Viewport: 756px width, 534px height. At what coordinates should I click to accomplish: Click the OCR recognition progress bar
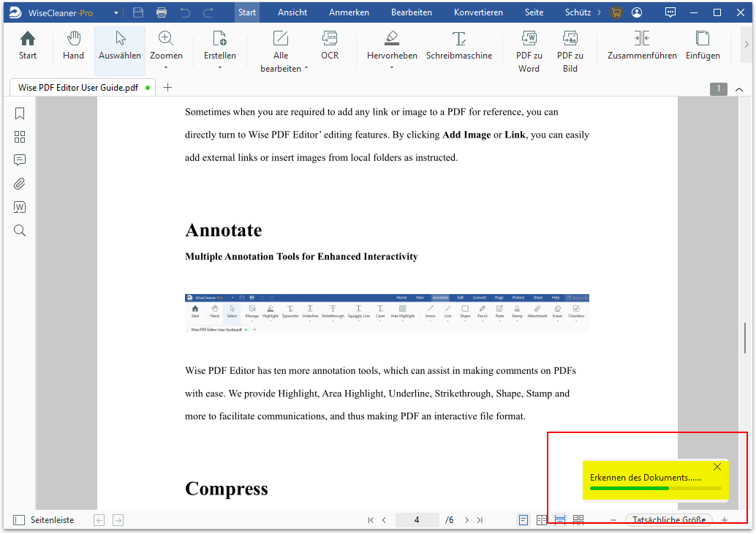click(655, 488)
